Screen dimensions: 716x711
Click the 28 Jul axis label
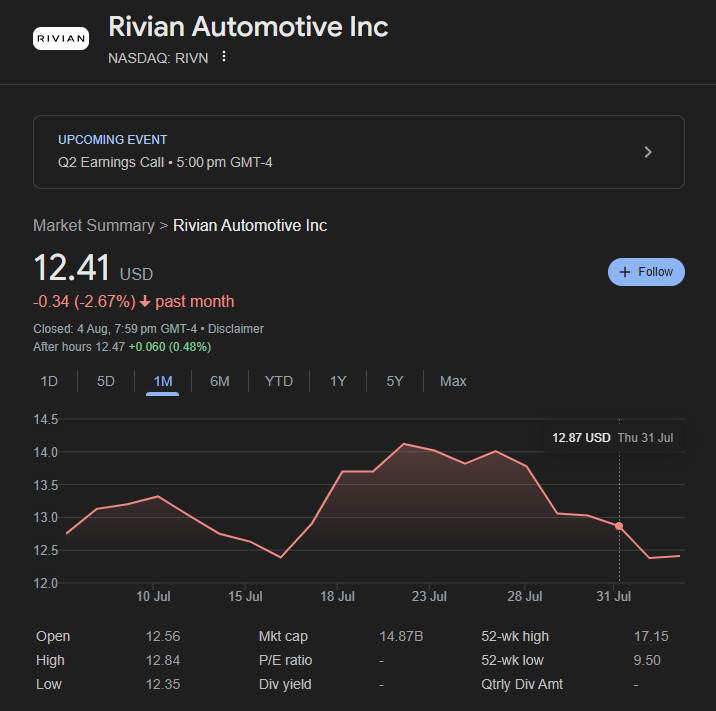pyautogui.click(x=525, y=596)
